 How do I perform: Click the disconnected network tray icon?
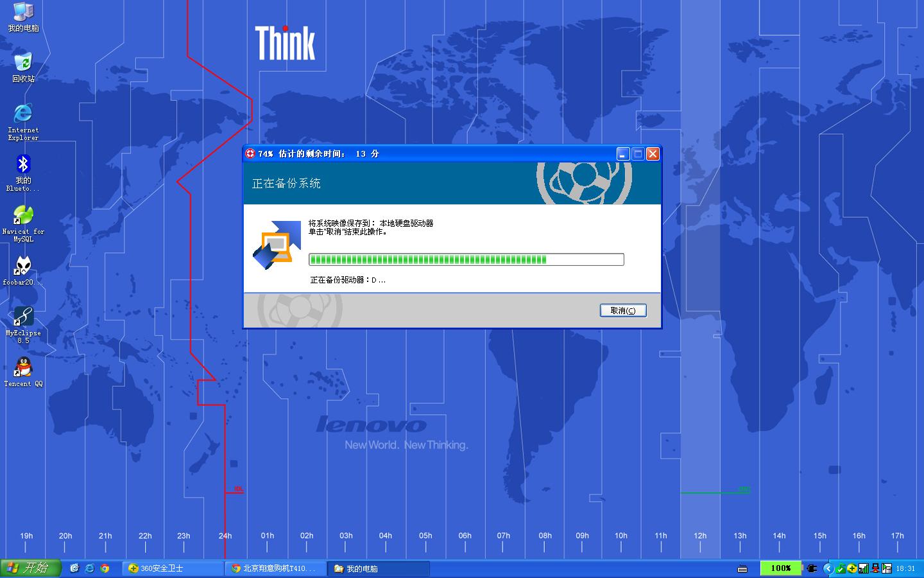click(875, 568)
